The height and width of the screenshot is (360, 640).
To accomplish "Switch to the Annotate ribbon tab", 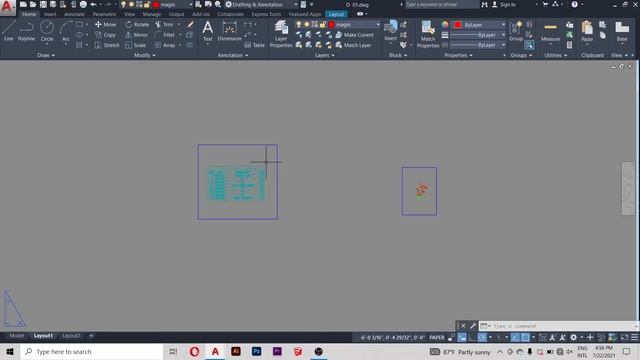I will pyautogui.click(x=74, y=14).
